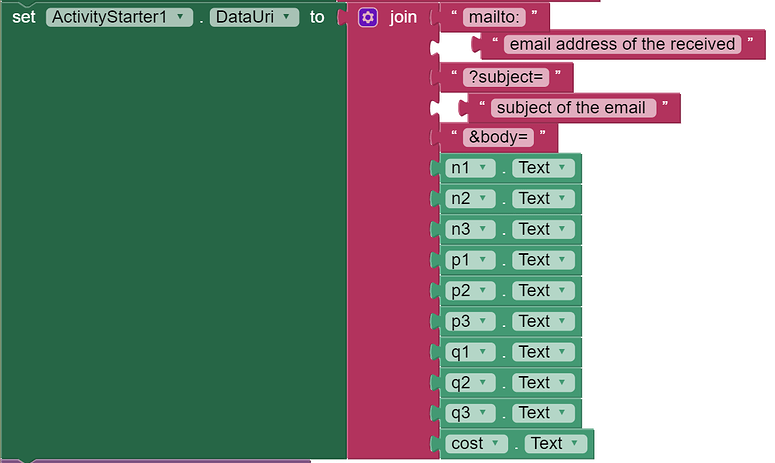
Task: Edit the 'subject of the email' text
Action: [571, 108]
